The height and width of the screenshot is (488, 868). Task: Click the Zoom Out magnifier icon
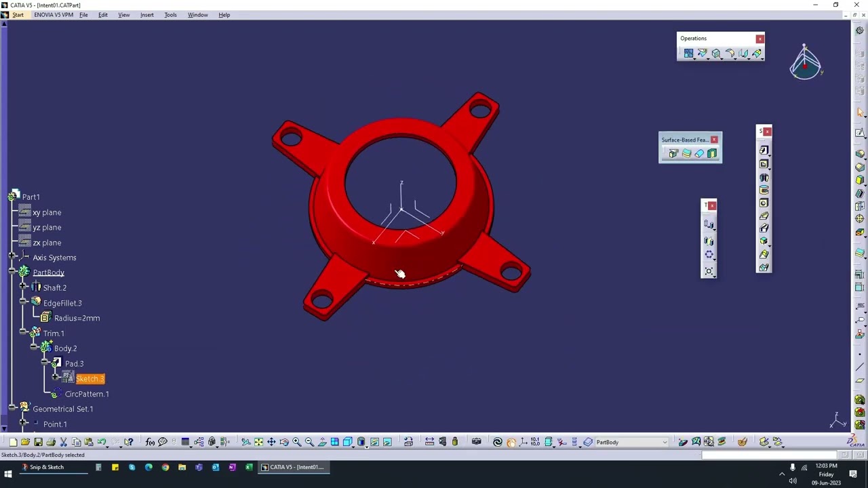click(309, 442)
